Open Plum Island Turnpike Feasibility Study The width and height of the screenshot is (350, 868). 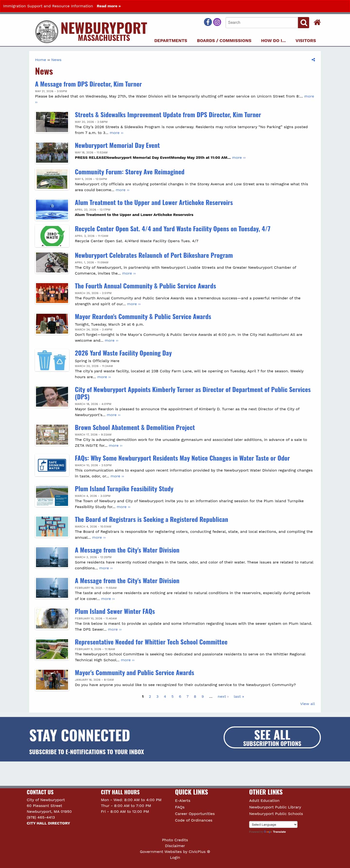tap(124, 489)
